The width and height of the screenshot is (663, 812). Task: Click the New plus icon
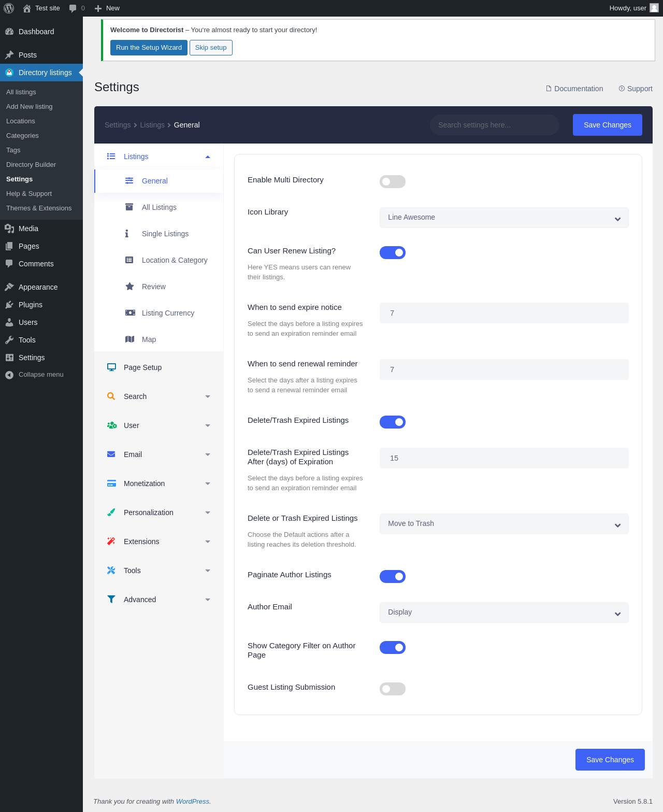(98, 8)
